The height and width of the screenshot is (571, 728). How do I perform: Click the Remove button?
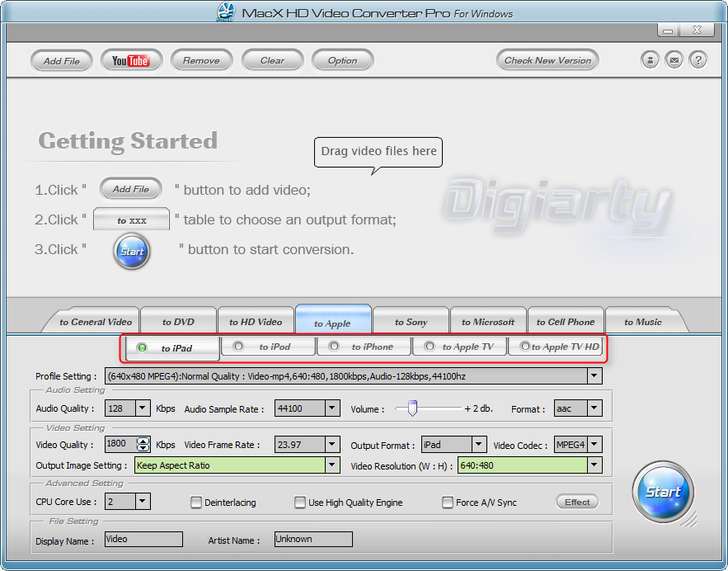[201, 60]
